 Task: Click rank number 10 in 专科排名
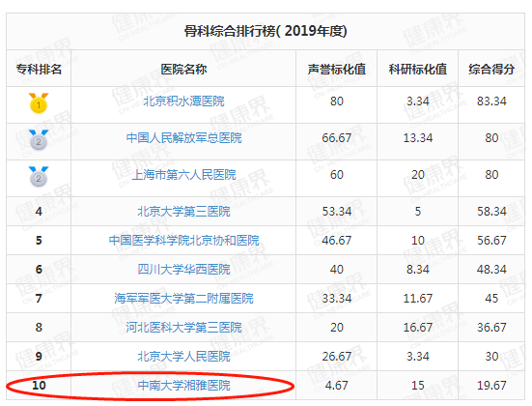click(x=39, y=386)
